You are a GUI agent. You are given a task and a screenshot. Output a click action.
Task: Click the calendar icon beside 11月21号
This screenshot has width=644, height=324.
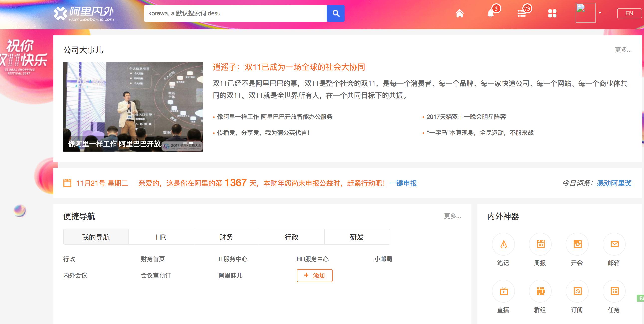[67, 183]
